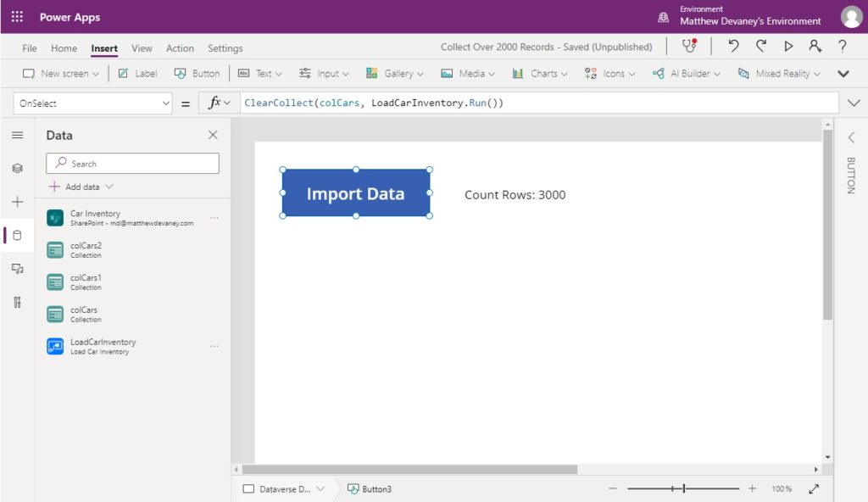The image size is (868, 502).
Task: Share the app using person icon
Action: click(x=815, y=46)
